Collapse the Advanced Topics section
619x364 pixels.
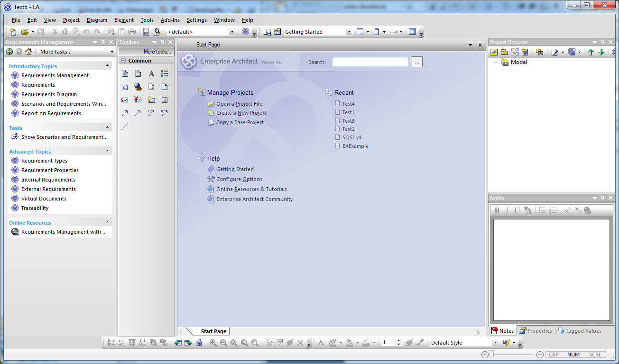[107, 151]
